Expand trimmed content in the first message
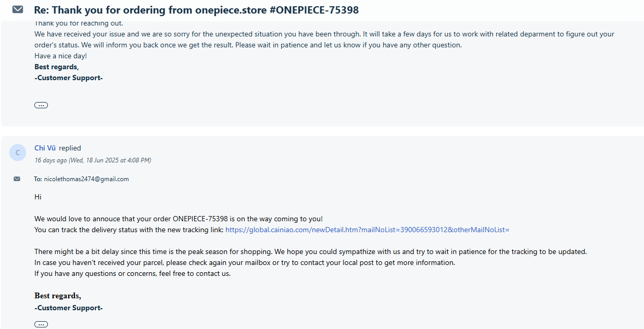 coord(41,105)
